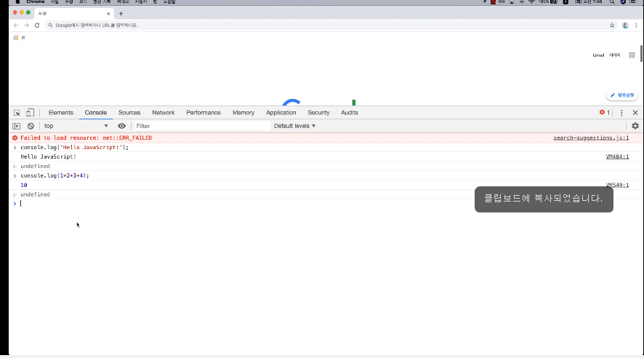The width and height of the screenshot is (644, 358).
Task: Click the Wi-Fi status icon
Action: (x=531, y=2)
